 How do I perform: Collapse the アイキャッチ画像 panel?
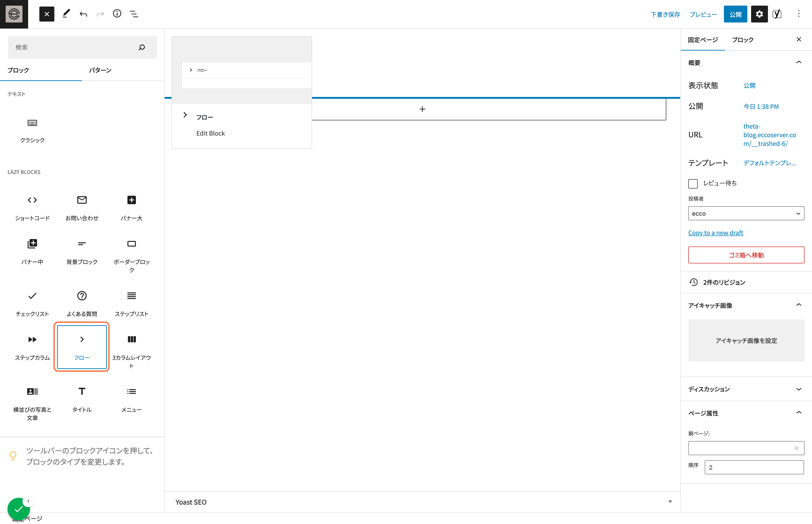click(x=746, y=305)
